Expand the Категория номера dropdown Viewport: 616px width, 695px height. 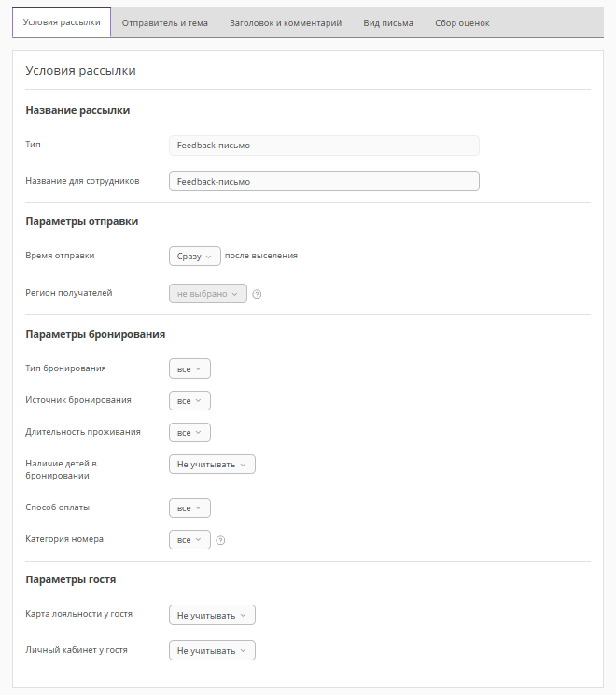[x=189, y=540]
